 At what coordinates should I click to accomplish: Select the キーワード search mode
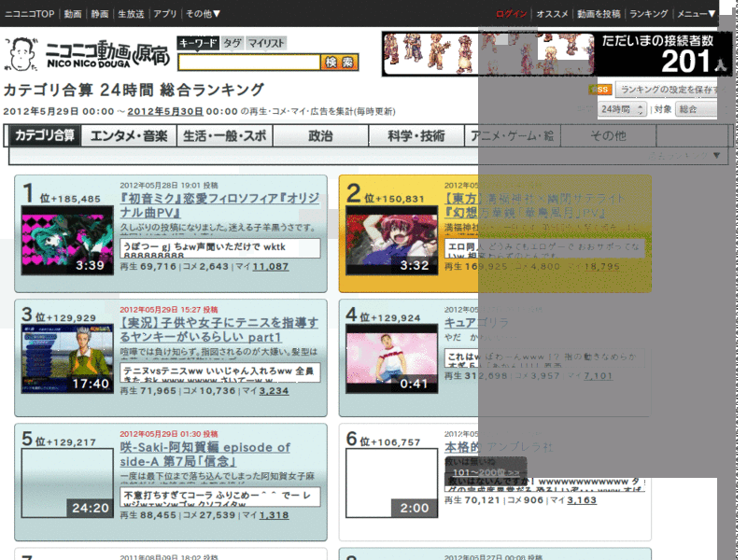196,42
